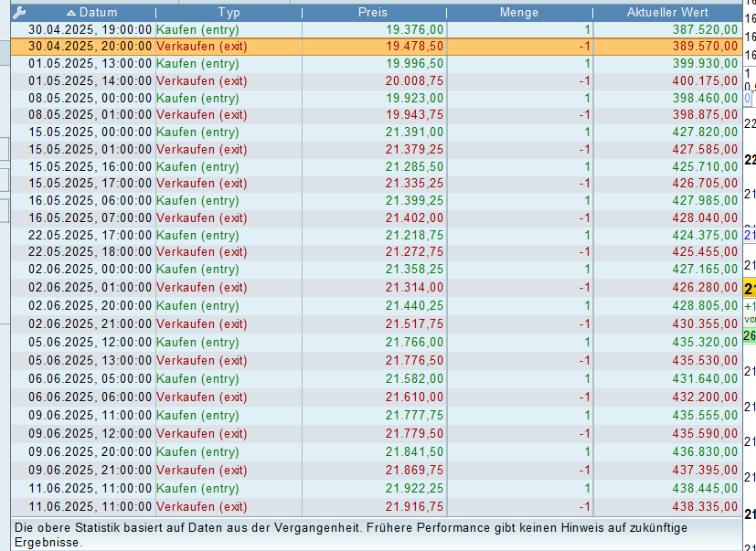Select the highlighted 30.04.2025 20:00:00 exit row

(x=377, y=47)
